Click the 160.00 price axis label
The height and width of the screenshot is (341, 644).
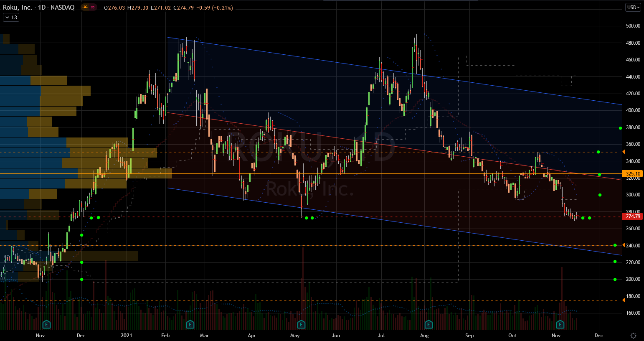pos(633,313)
